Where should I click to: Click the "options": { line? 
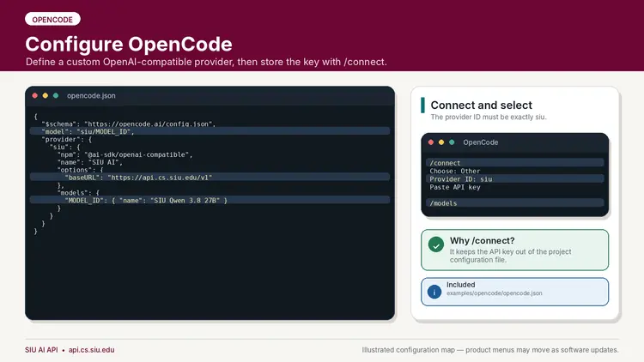[x=80, y=170]
